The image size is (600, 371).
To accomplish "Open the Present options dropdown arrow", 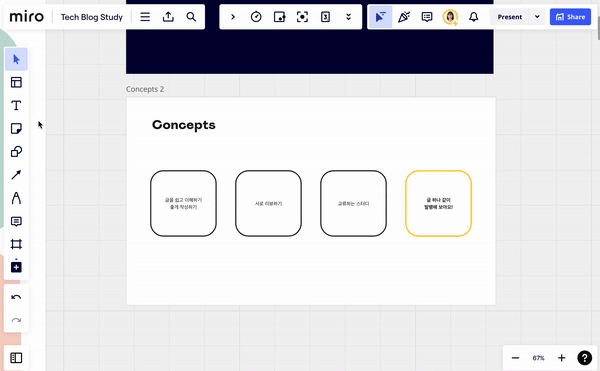I will (537, 17).
